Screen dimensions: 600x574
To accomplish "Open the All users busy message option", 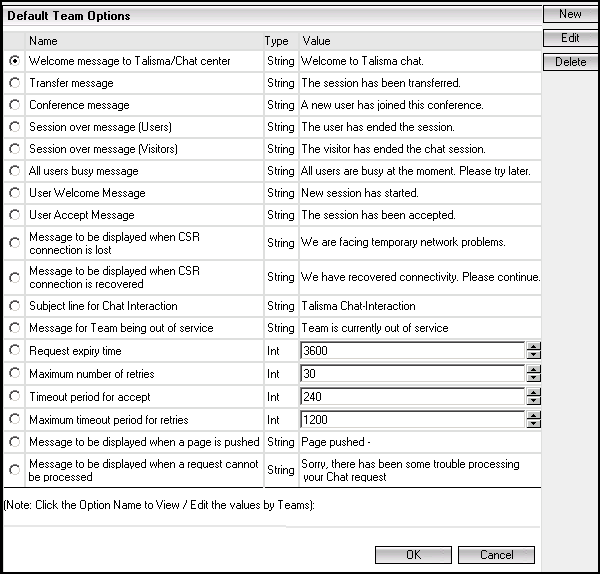I will coord(84,171).
